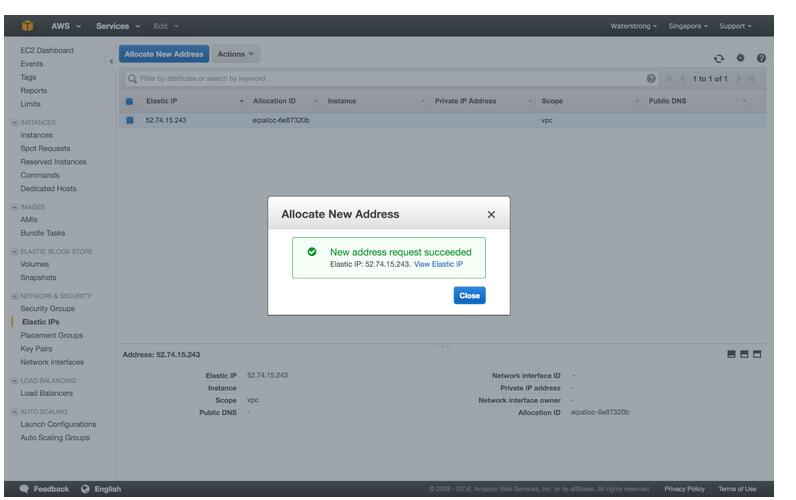
Task: Toggle checkbox for row 52.74.15.243
Action: (x=129, y=120)
